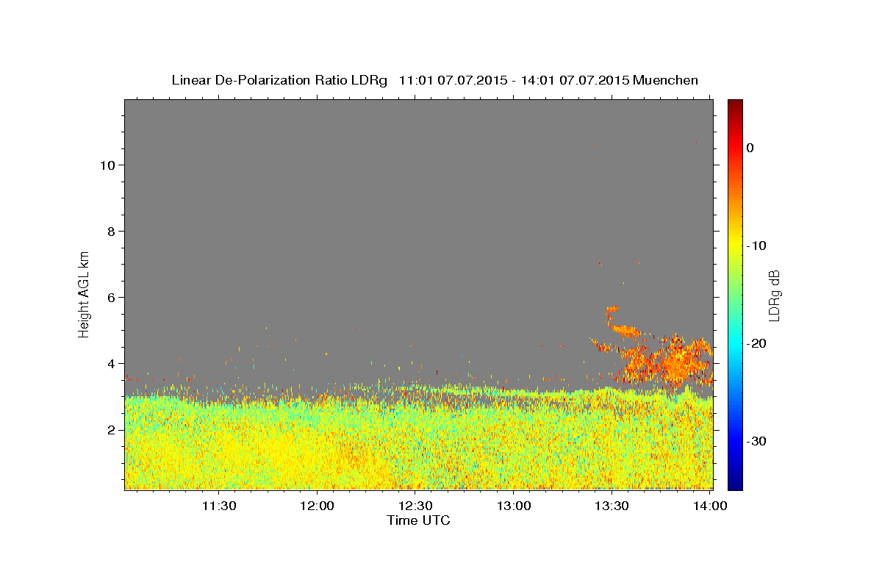The width and height of the screenshot is (882, 588).
Task: Click the "Time UTC" axis label
Action: (x=418, y=520)
